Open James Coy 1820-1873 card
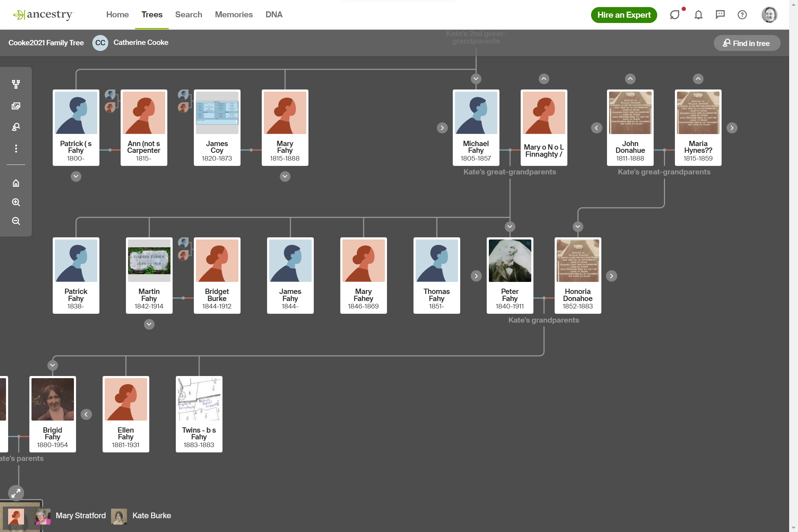798x532 pixels. pyautogui.click(x=217, y=128)
